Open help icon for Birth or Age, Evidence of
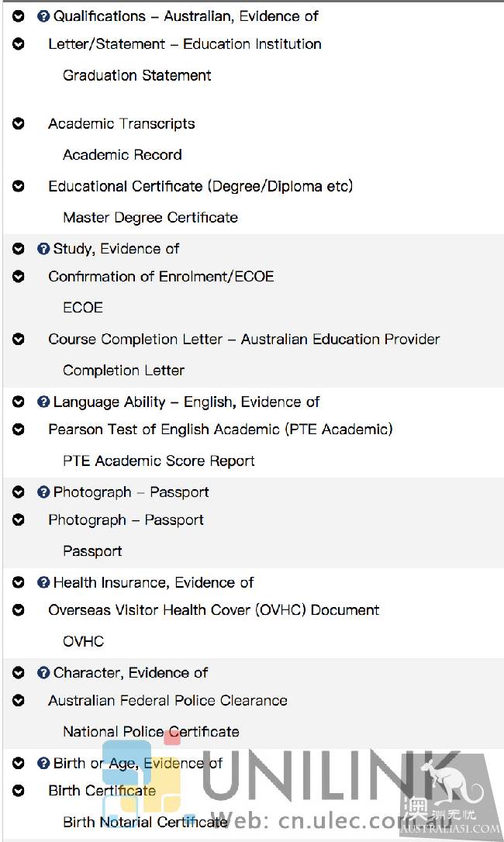 point(43,763)
